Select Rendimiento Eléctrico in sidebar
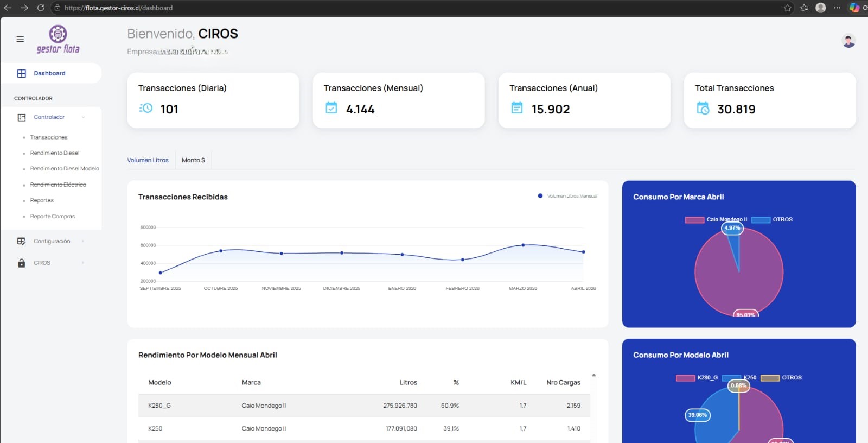 [x=58, y=185]
